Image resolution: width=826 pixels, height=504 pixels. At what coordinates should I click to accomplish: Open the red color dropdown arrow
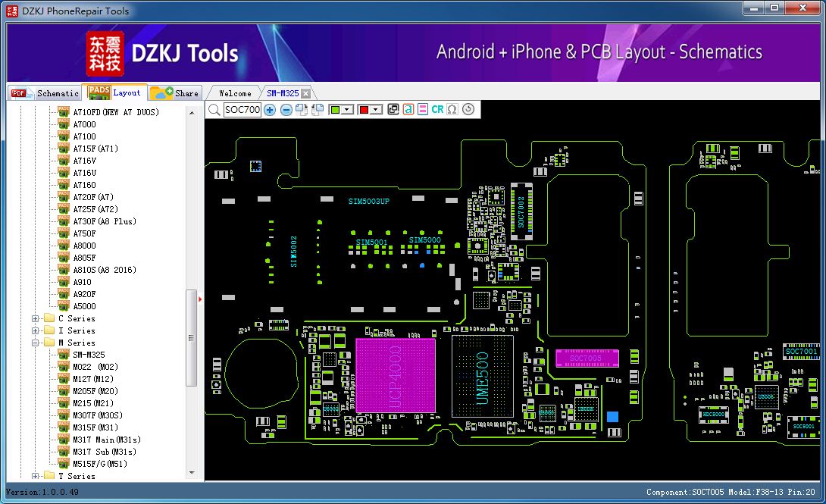(x=376, y=110)
